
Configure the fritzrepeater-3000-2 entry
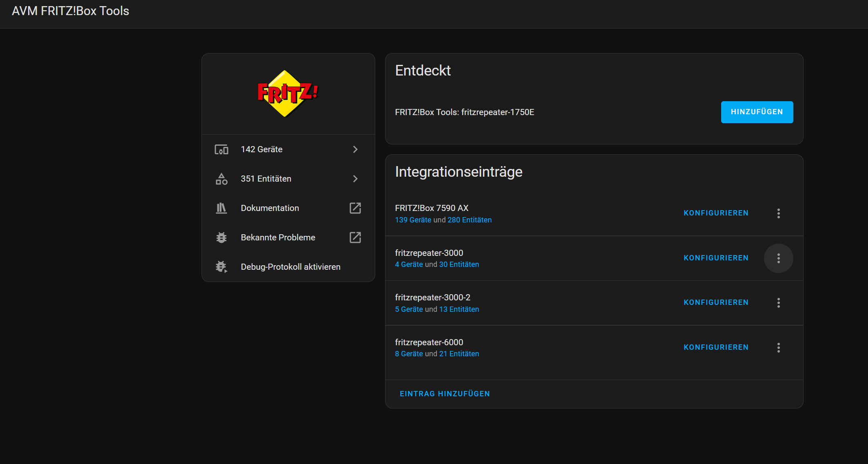(x=716, y=302)
